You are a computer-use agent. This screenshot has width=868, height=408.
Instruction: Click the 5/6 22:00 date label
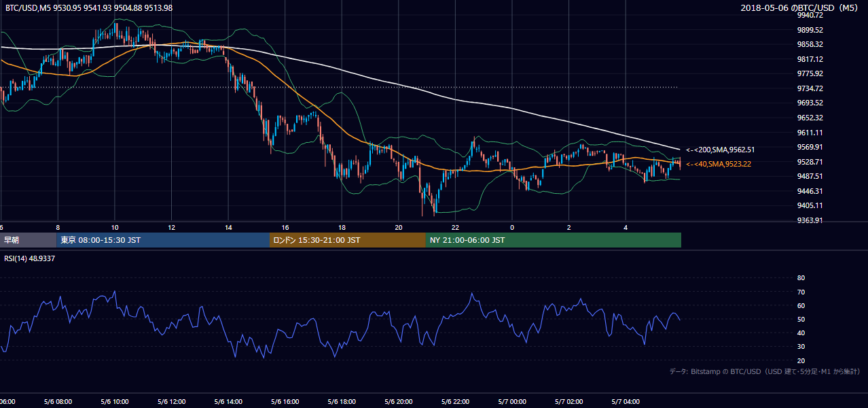tap(455, 402)
